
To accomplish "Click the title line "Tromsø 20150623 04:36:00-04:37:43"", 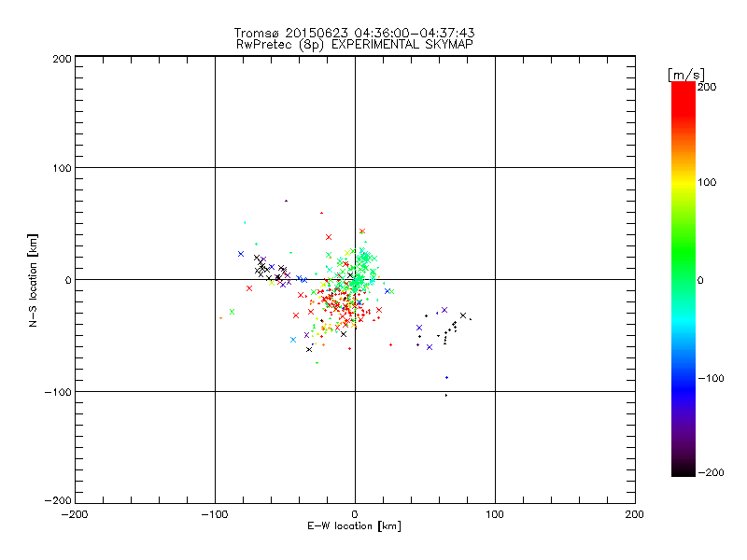I will click(354, 33).
